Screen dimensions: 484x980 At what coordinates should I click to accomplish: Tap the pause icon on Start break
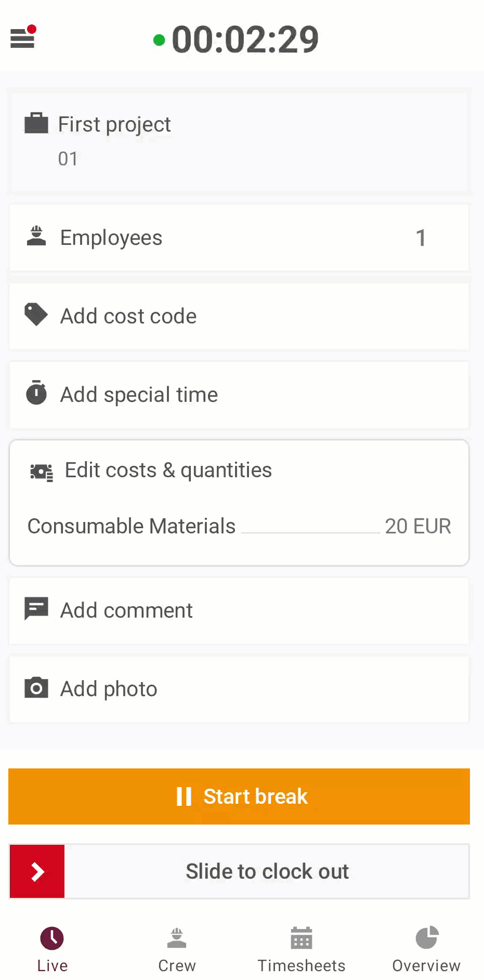pyautogui.click(x=184, y=796)
